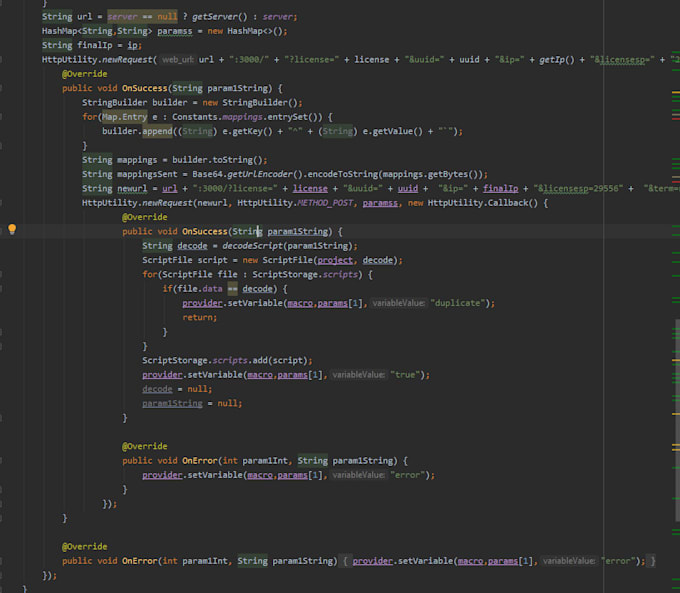Click the encodeToString method call
The image size is (680, 593).
coord(343,174)
